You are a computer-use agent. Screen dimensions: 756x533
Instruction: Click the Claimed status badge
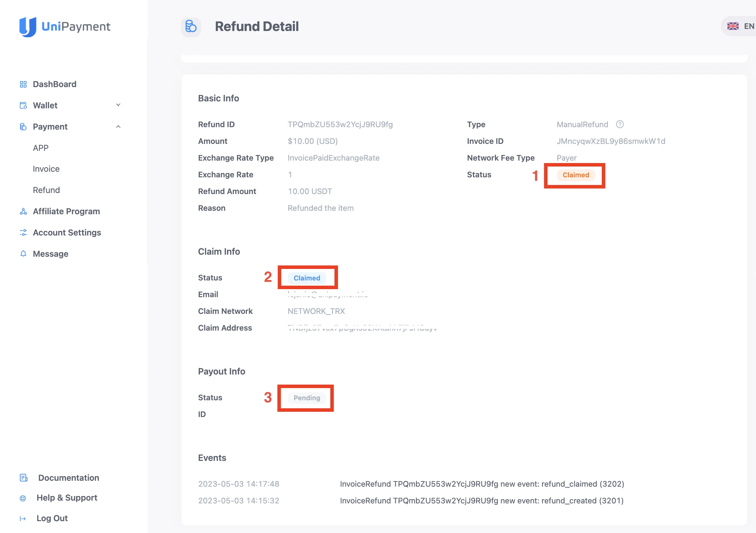click(x=575, y=175)
